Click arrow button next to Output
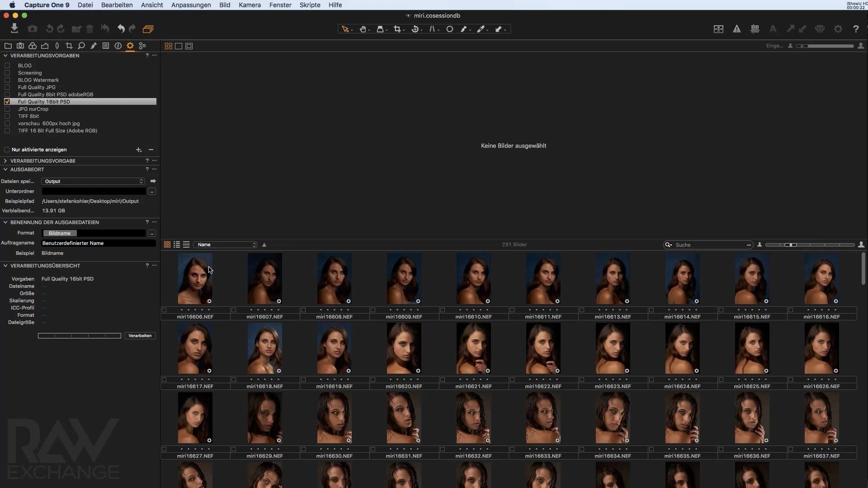Viewport: 868px width, 488px height. (x=153, y=181)
